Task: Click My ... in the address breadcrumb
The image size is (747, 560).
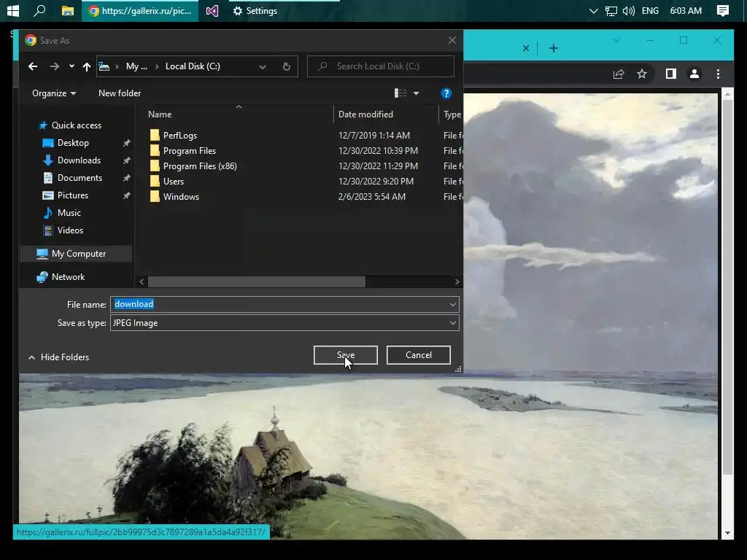Action: coord(136,66)
